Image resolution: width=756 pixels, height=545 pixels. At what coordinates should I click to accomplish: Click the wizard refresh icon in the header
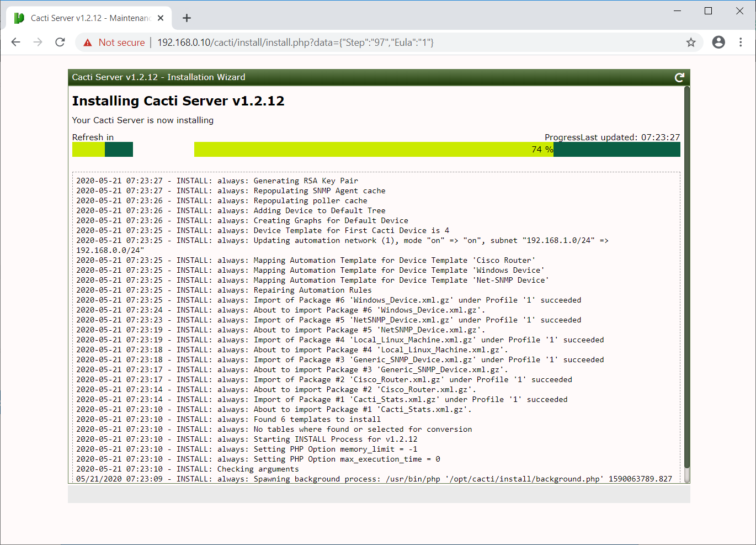click(679, 77)
